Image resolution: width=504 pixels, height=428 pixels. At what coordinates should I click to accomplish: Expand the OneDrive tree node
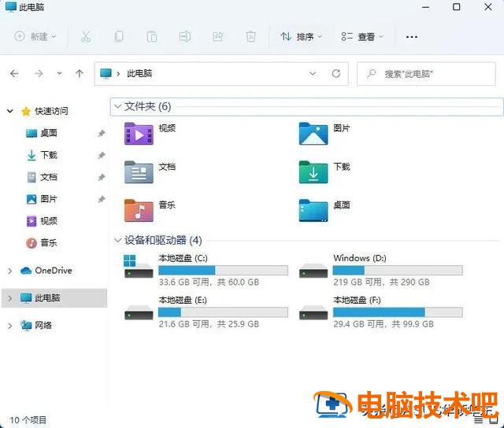coord(10,271)
